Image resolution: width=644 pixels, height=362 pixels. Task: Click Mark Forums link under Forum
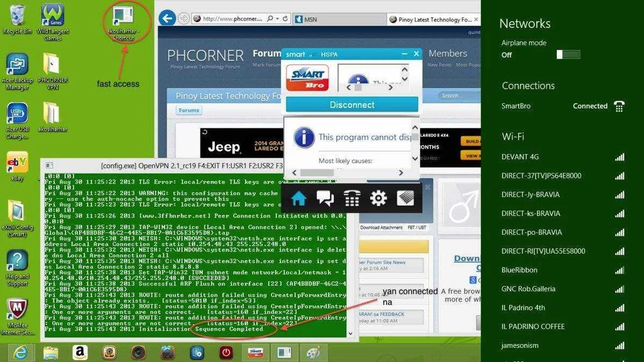[267, 65]
